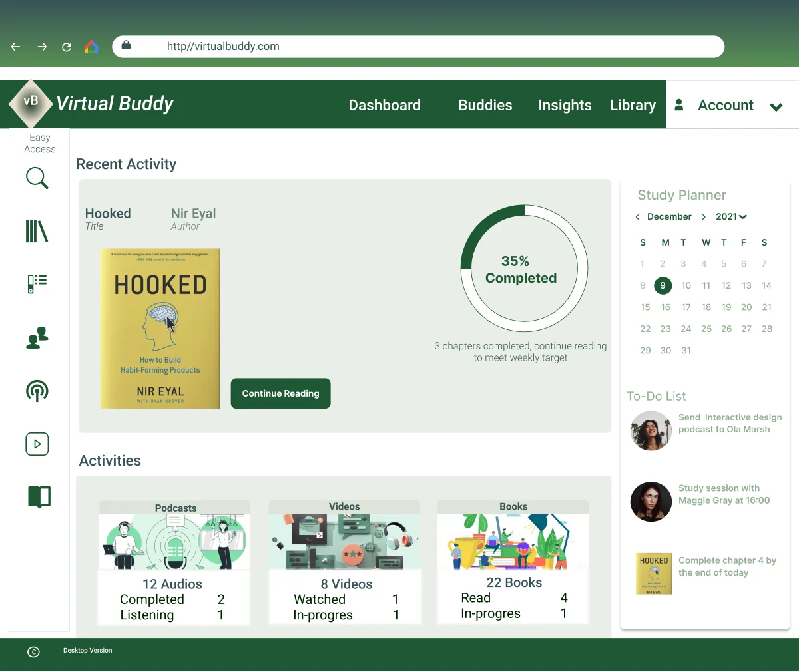This screenshot has width=799, height=672.
Task: Click Send Interactive design podcast to-do
Action: tap(730, 423)
